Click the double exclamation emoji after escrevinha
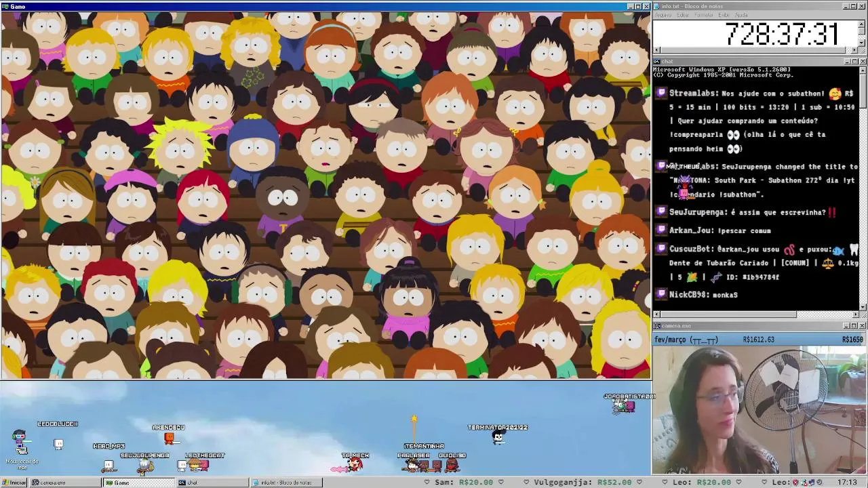The image size is (868, 488). [832, 212]
